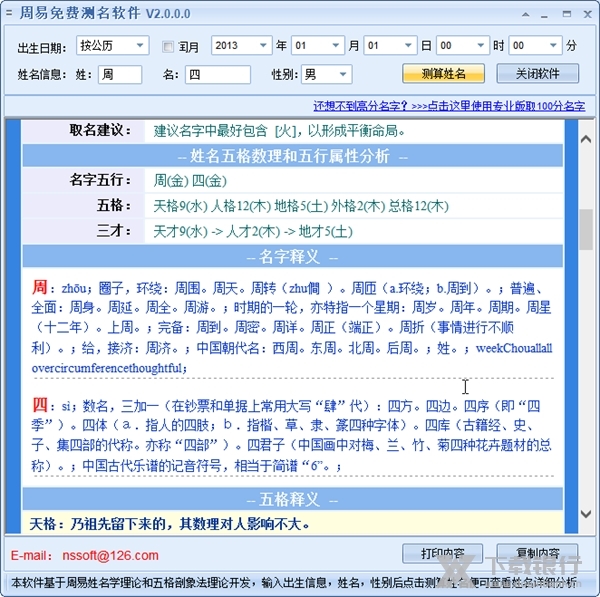Open the gender dropdown showing 男
This screenshot has height=597, width=600.
(x=326, y=74)
